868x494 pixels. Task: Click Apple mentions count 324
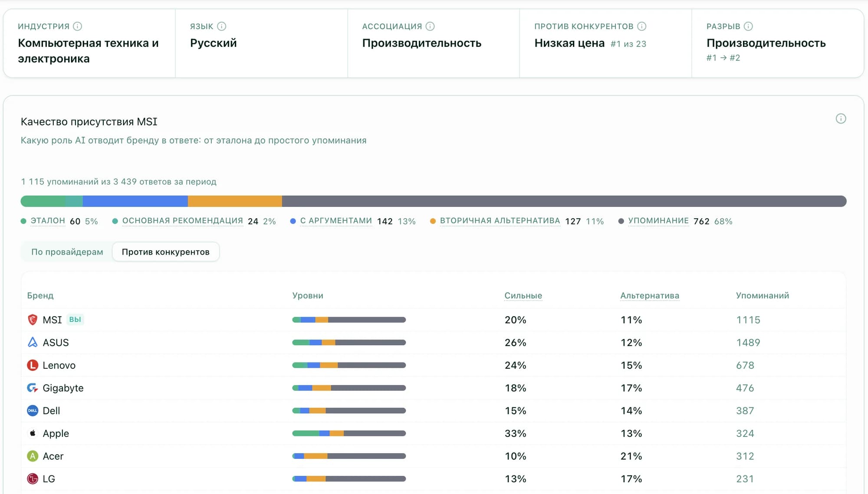click(x=745, y=434)
